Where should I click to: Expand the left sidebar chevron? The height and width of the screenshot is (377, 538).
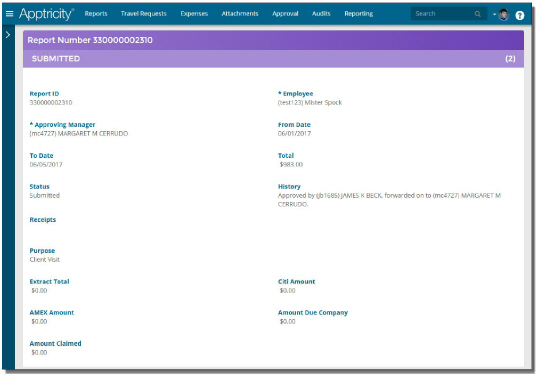click(8, 35)
